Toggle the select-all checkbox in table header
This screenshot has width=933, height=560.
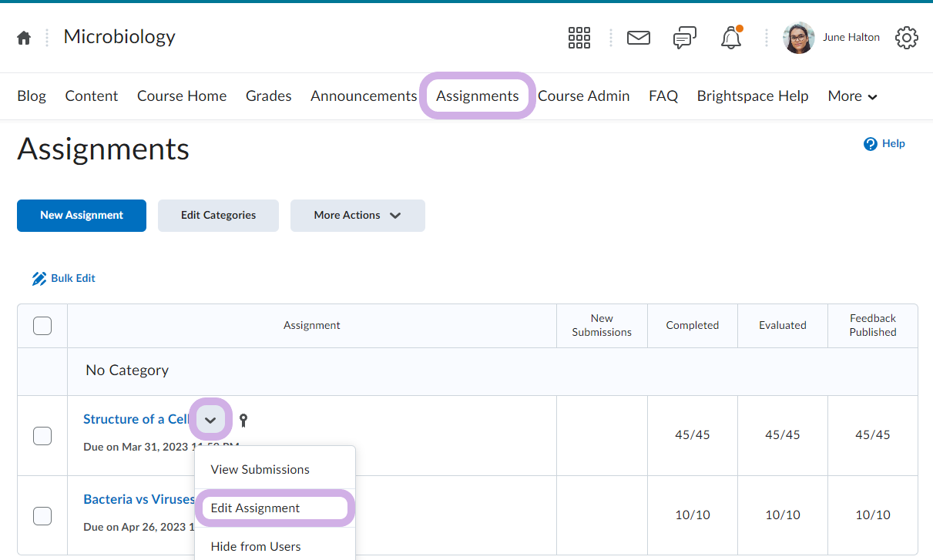(42, 326)
